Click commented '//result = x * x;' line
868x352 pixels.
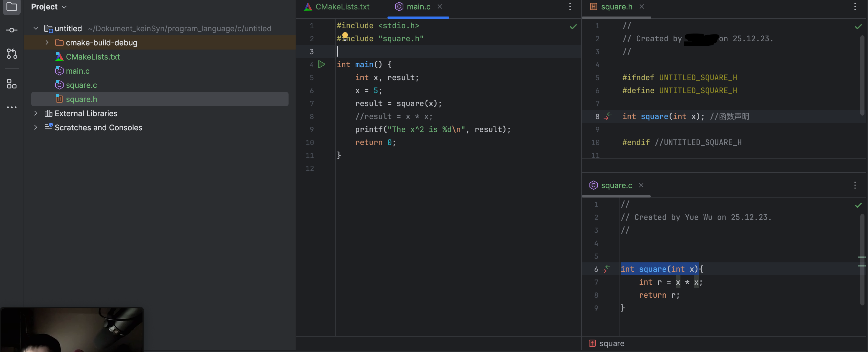click(394, 116)
